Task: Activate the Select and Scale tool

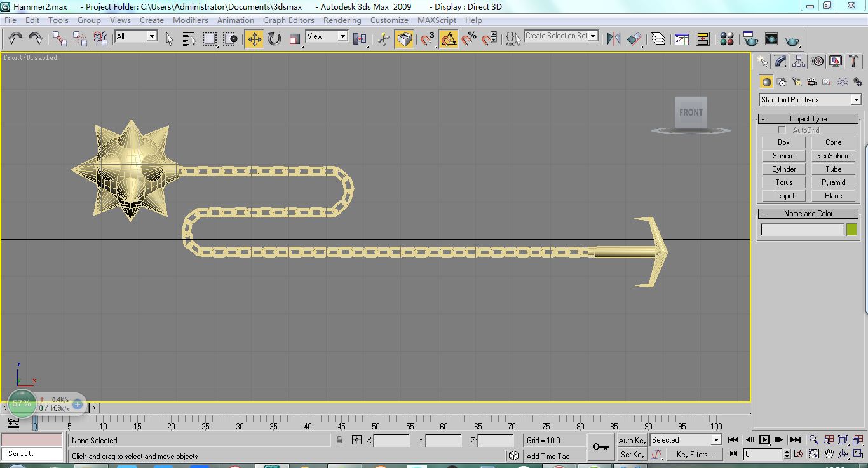Action: (295, 39)
